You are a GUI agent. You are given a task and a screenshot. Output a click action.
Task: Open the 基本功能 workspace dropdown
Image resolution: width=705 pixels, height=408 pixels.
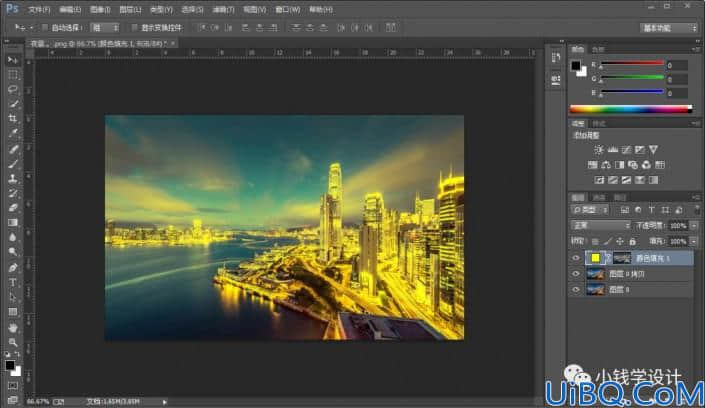point(669,28)
